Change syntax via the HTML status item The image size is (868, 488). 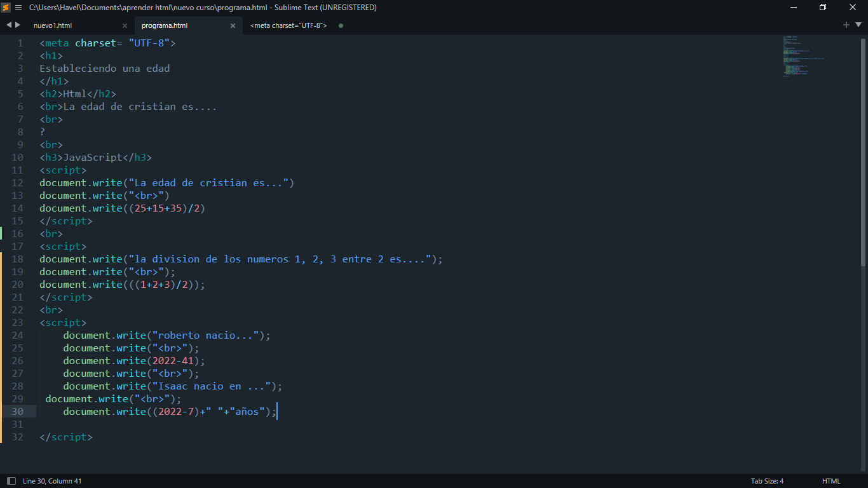831,481
